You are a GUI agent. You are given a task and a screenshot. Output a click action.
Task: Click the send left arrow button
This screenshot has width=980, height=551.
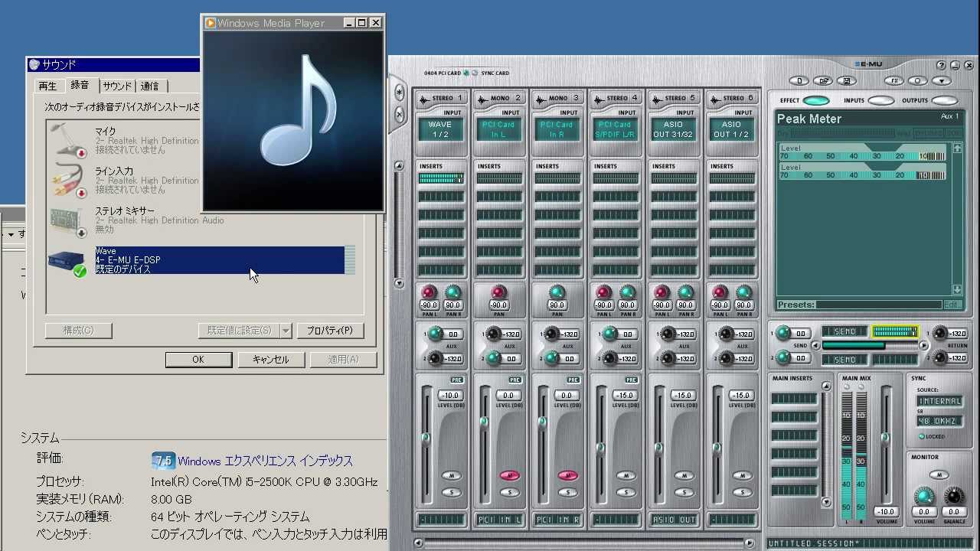click(816, 345)
